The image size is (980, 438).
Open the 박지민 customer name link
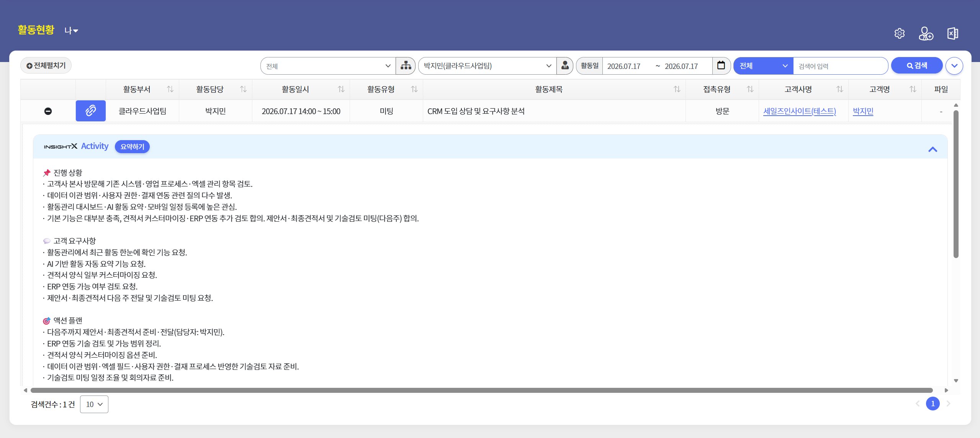(863, 111)
